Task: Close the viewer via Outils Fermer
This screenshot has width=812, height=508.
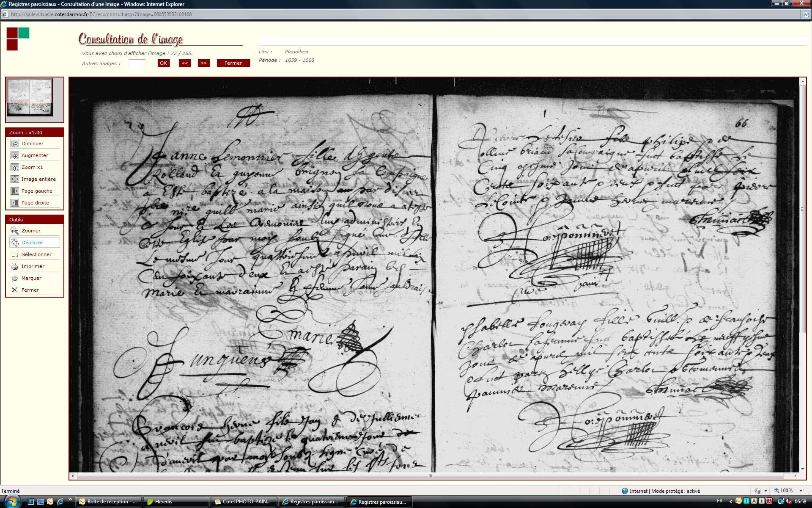Action: click(x=15, y=290)
